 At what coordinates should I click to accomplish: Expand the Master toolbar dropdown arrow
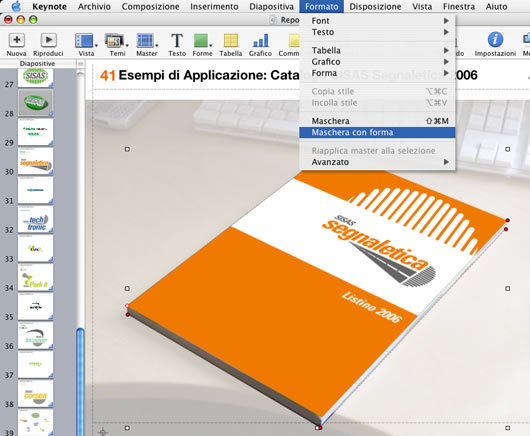[157, 45]
